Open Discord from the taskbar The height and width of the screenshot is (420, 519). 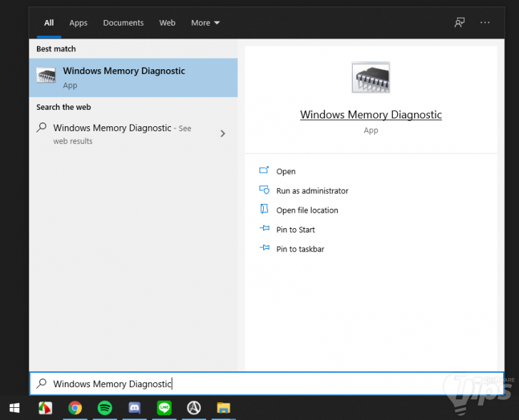(x=134, y=408)
